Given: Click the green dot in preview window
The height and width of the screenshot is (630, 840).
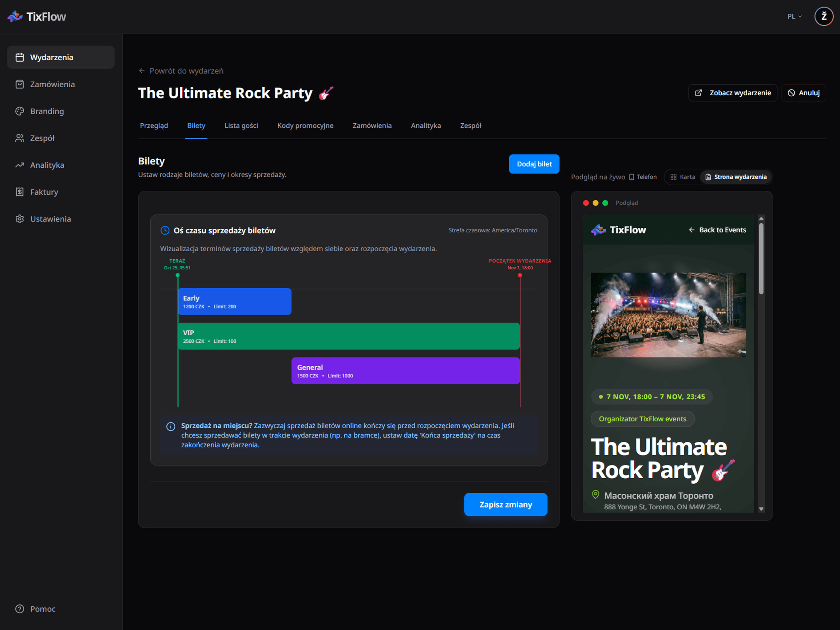Looking at the screenshot, I should [x=605, y=203].
